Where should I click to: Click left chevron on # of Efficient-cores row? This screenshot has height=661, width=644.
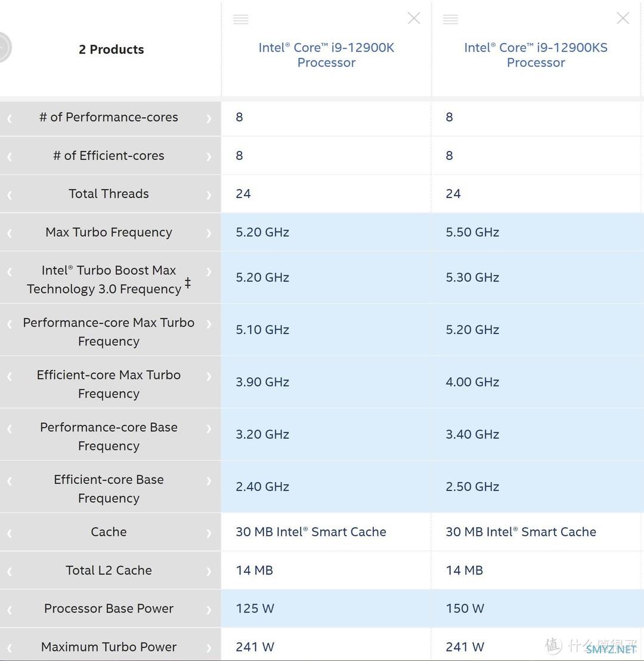(x=10, y=157)
